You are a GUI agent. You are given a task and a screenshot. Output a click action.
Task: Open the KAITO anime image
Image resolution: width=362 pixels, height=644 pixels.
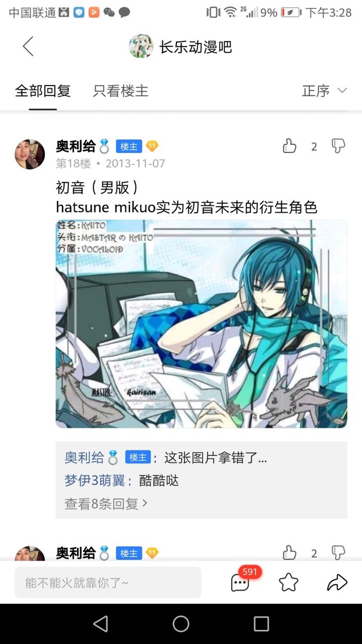pos(201,324)
